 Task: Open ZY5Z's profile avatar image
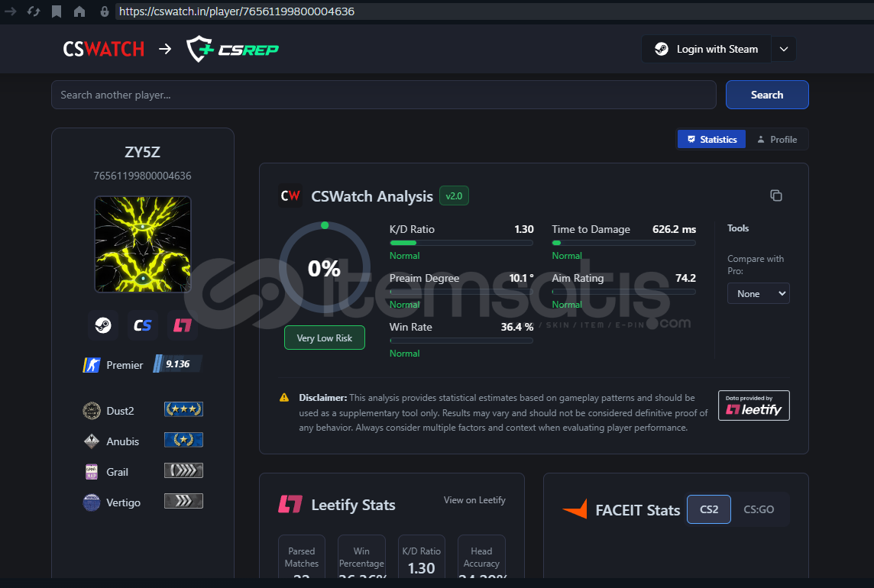[143, 244]
